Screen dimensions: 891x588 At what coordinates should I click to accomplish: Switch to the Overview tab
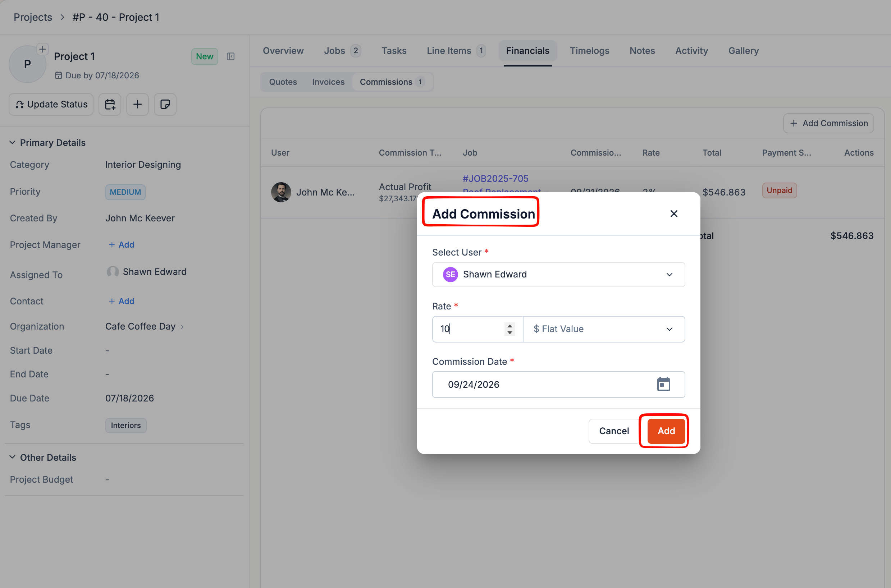(283, 51)
